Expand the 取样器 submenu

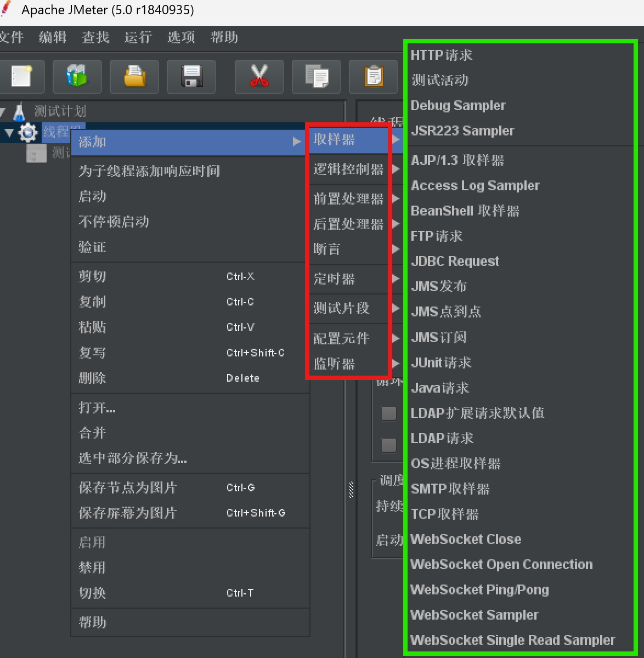354,140
